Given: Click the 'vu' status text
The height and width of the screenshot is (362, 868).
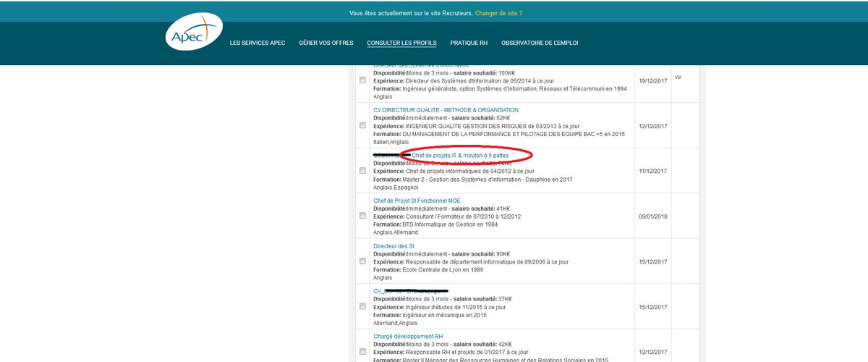Looking at the screenshot, I should point(678,76).
